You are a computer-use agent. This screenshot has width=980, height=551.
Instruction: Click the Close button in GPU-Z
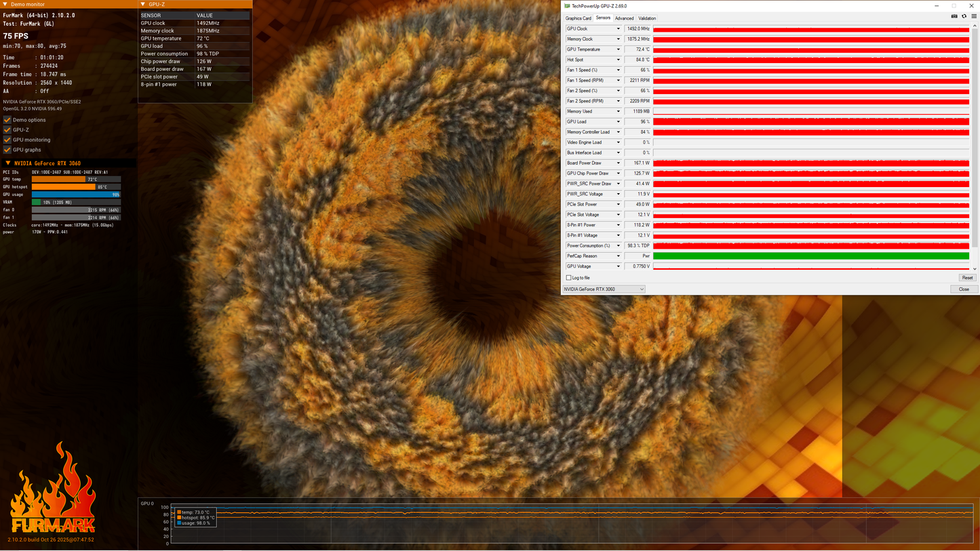(964, 289)
